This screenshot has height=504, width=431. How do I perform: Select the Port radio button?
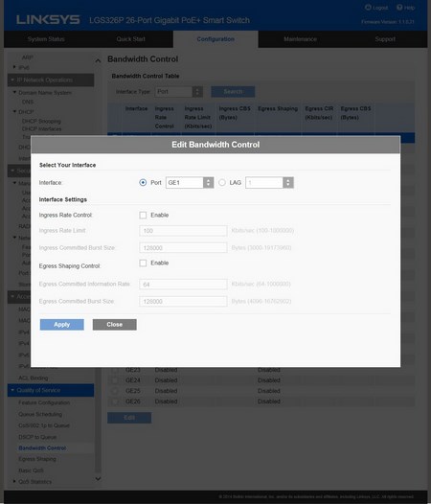click(143, 183)
